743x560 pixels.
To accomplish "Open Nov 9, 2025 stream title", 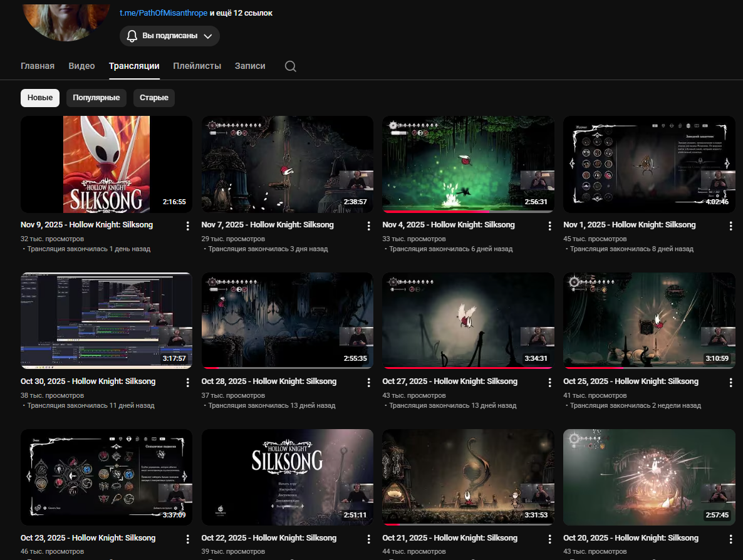I will (x=86, y=225).
